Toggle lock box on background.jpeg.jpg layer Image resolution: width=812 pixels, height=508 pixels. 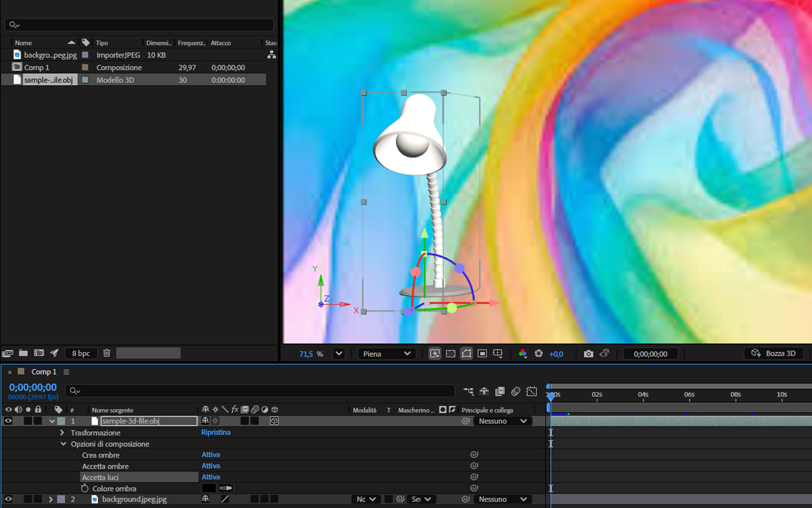38,499
